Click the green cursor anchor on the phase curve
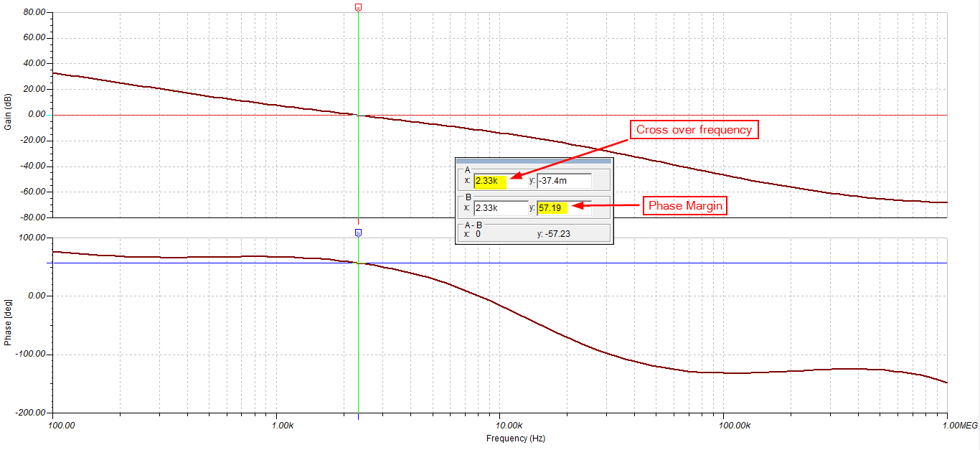This screenshot has height=450, width=980. [359, 263]
